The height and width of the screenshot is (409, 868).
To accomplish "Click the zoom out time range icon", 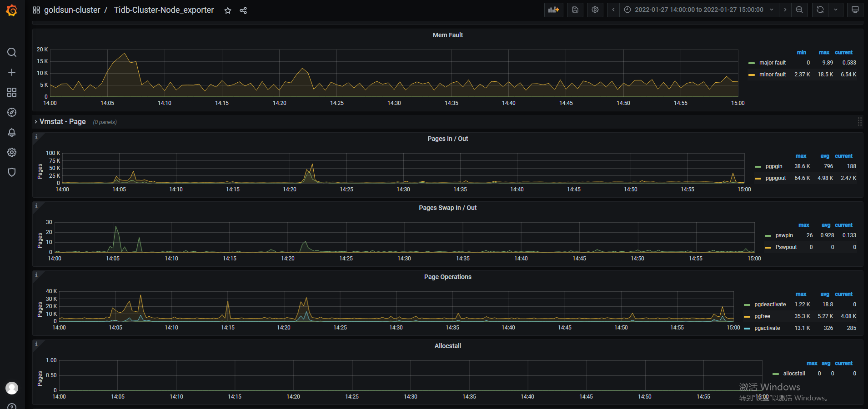I will 799,10.
